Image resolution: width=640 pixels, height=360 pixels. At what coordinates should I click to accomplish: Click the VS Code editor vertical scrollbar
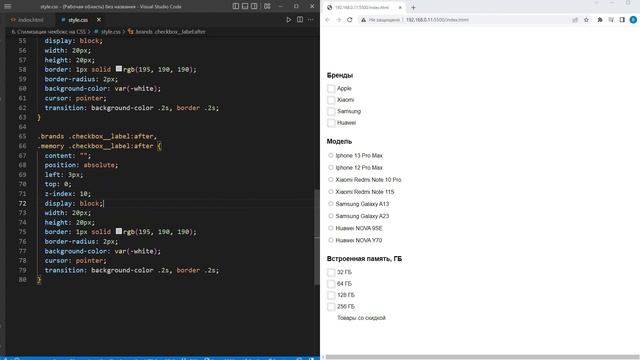click(x=317, y=237)
